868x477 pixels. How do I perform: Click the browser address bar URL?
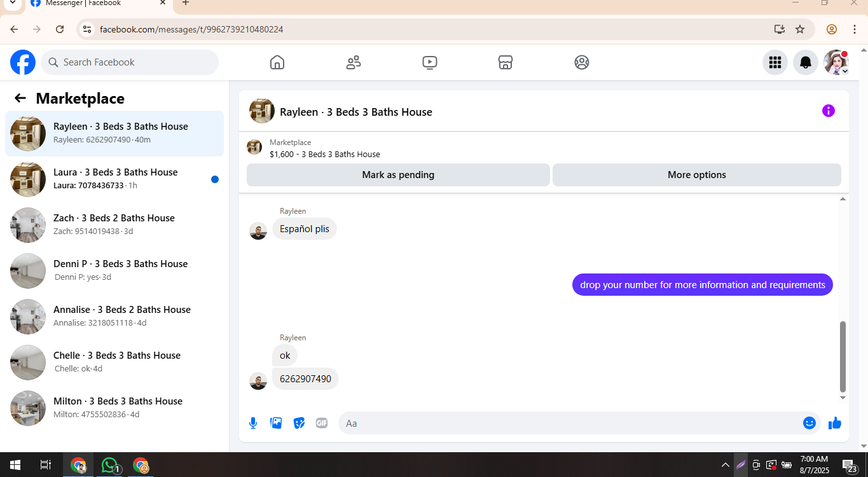pos(191,29)
